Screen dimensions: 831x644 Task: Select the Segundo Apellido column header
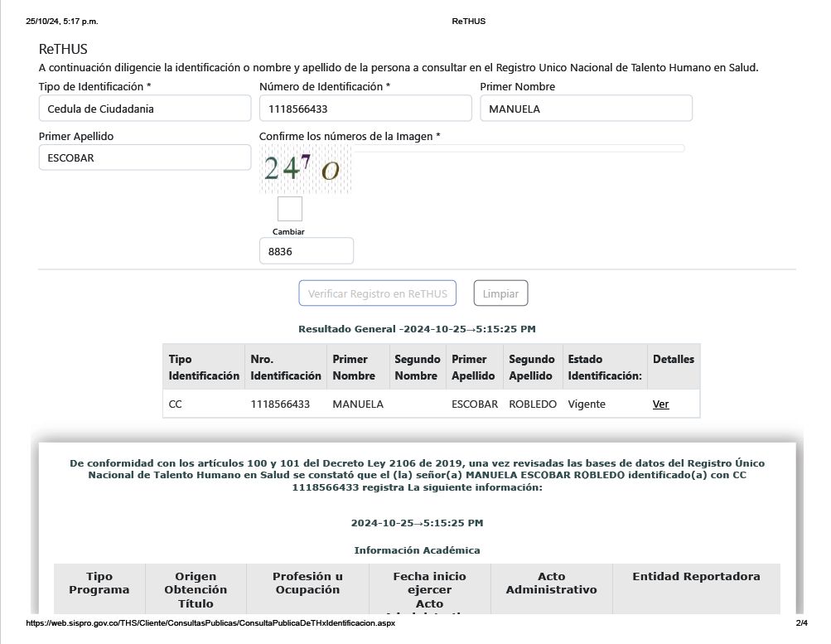[531, 367]
